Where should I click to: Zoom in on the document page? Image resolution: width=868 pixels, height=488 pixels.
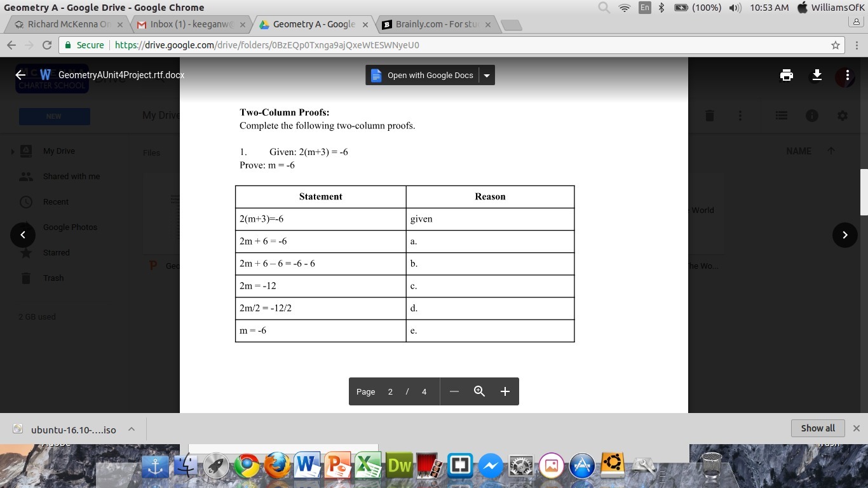tap(505, 391)
